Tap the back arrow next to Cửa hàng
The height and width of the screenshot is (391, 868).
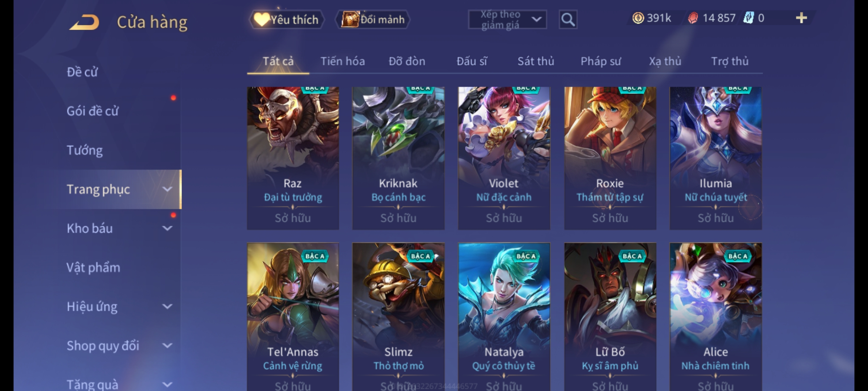click(84, 22)
